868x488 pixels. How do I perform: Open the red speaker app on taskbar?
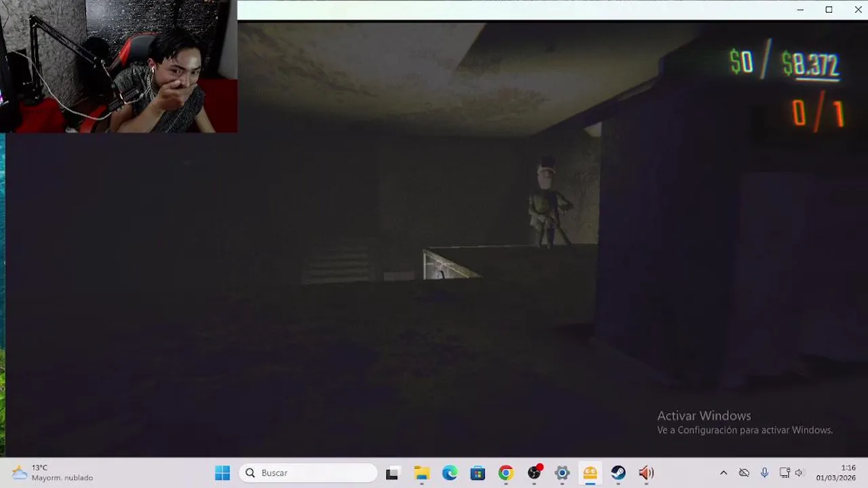coord(646,473)
